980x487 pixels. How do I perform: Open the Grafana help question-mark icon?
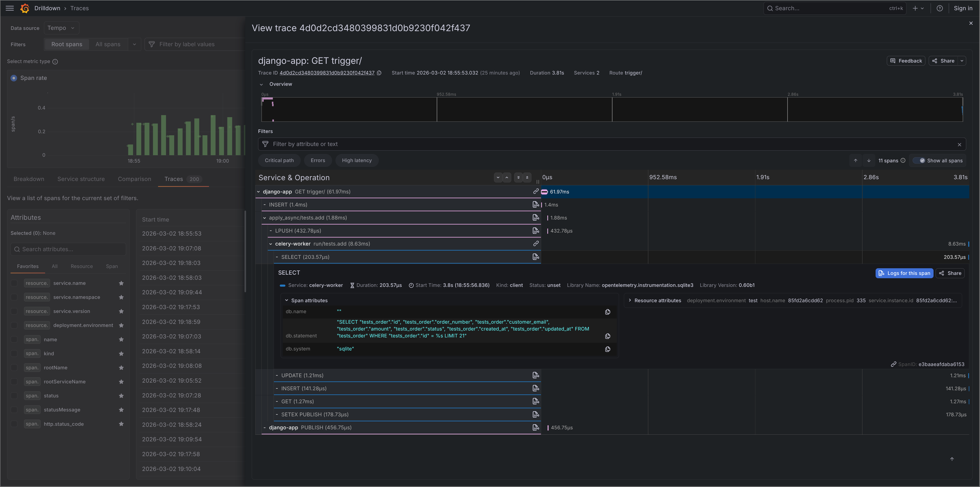click(940, 8)
